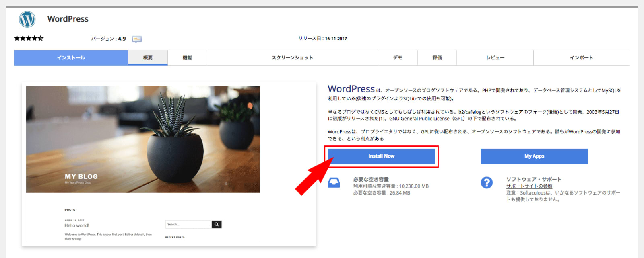Viewport: 644px width, 258px height.
Task: Click the blue question mark support icon
Action: click(x=487, y=182)
